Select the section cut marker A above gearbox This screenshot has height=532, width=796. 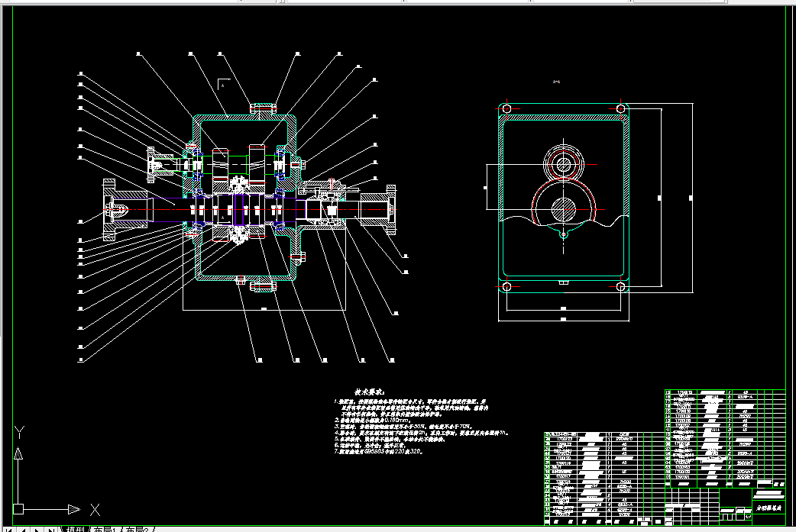223,85
